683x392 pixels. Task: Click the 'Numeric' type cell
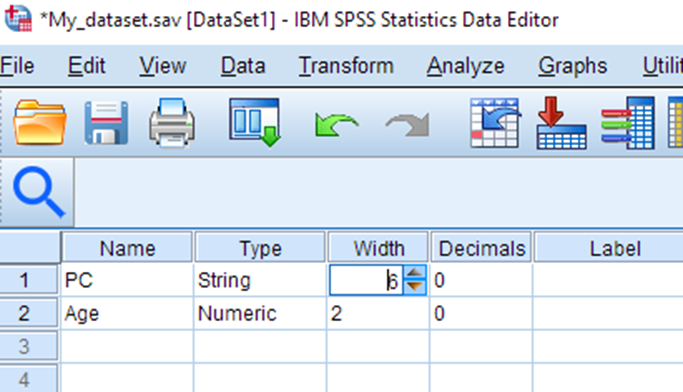coord(260,314)
